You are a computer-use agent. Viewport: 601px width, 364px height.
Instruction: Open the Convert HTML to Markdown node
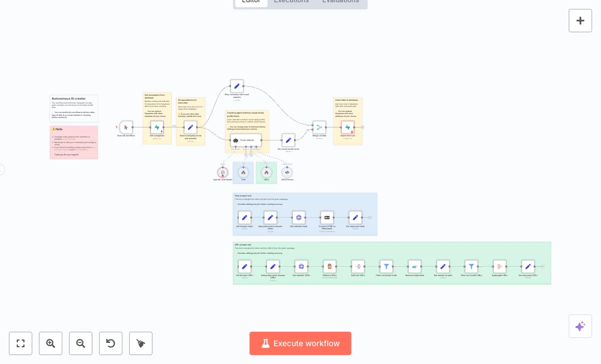[x=327, y=218]
